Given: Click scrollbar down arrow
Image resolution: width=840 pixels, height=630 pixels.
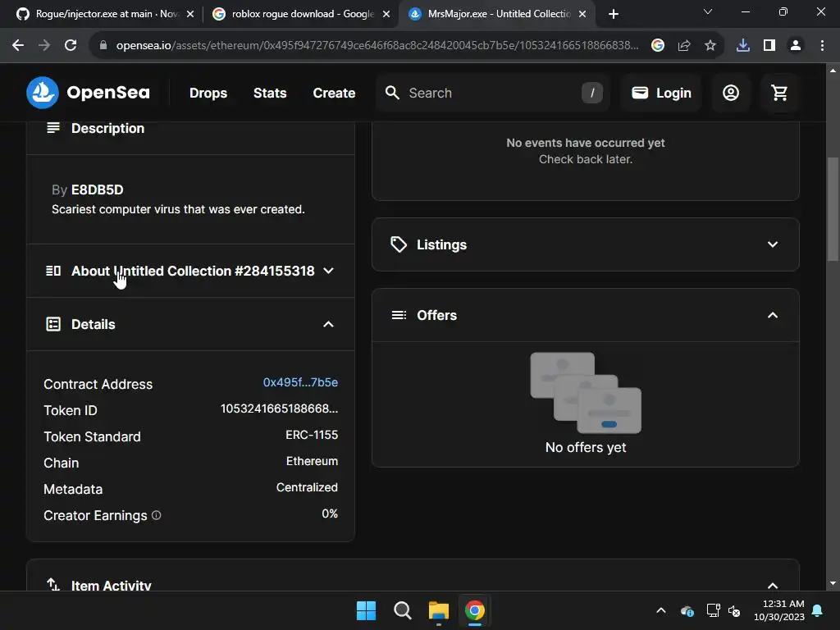Looking at the screenshot, I should [833, 584].
